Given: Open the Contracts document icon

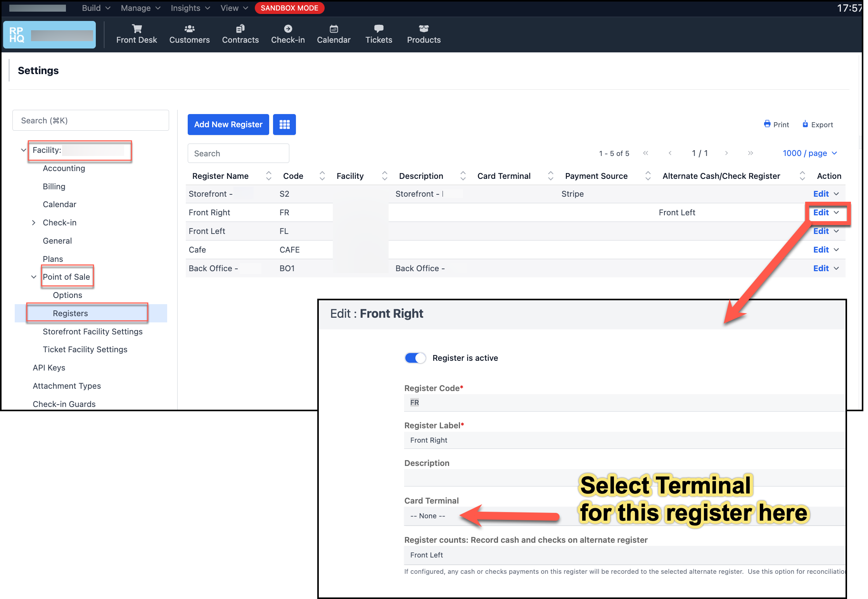Looking at the screenshot, I should click(240, 29).
